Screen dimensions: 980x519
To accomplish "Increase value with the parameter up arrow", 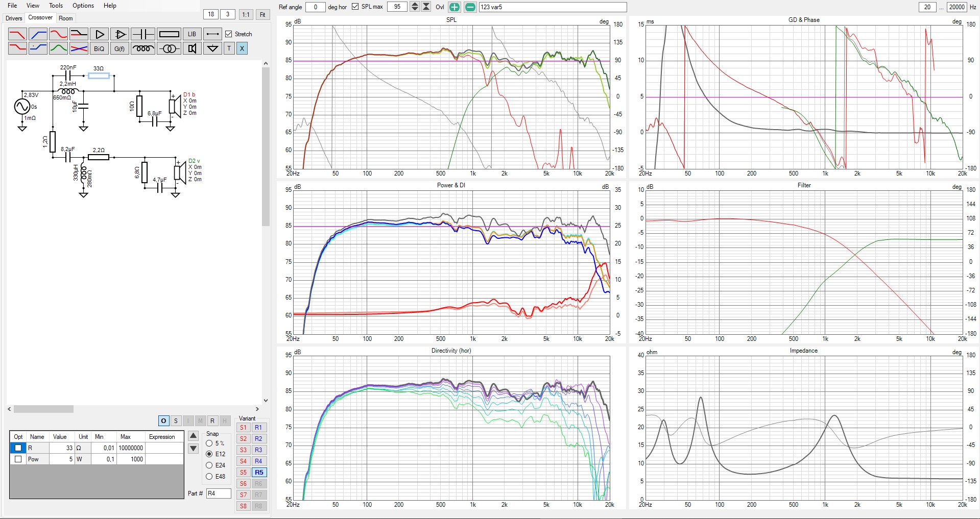I will (x=193, y=436).
